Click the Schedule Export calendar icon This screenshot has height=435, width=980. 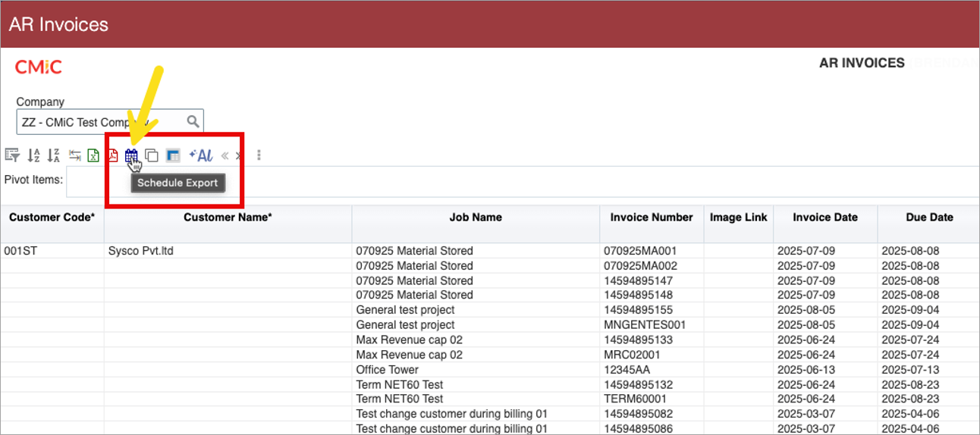click(131, 155)
